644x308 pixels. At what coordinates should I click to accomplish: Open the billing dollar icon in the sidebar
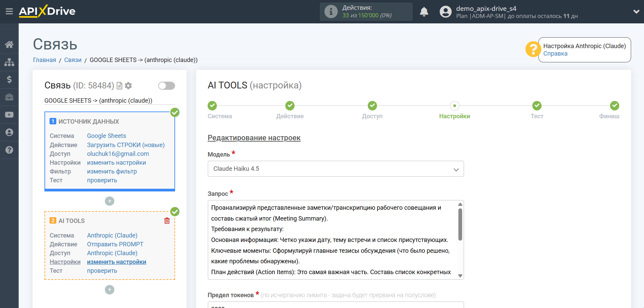[x=9, y=80]
